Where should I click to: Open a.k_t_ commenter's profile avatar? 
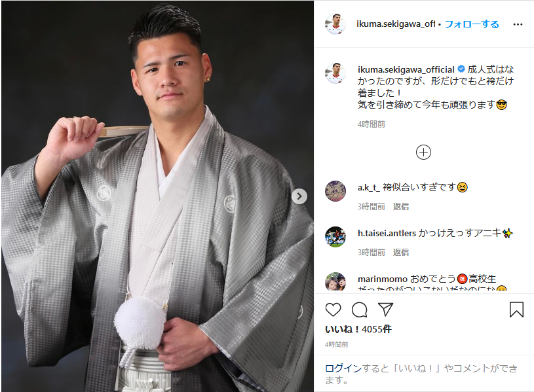click(x=335, y=191)
